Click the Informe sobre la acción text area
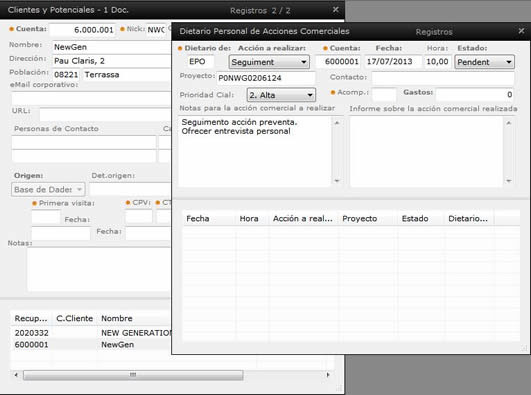This screenshot has width=531, height=395. 426,151
